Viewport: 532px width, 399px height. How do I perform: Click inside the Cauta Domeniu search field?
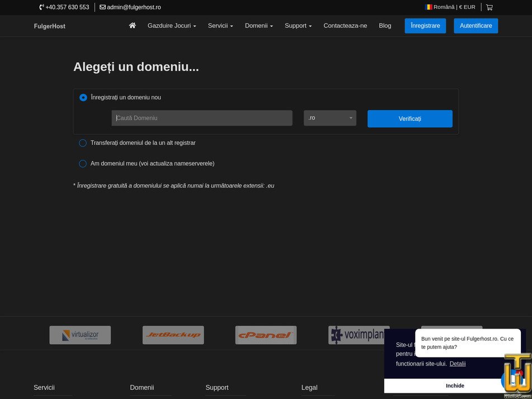pos(201,118)
